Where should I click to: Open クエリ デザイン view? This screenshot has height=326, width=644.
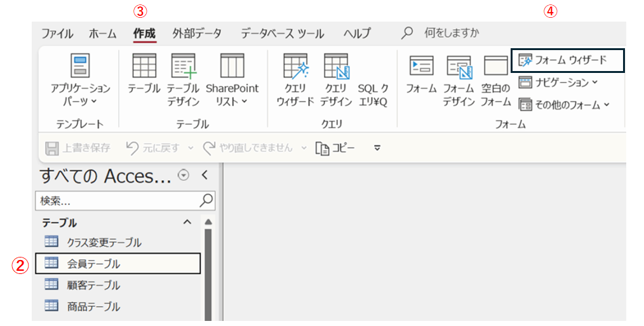click(336, 80)
